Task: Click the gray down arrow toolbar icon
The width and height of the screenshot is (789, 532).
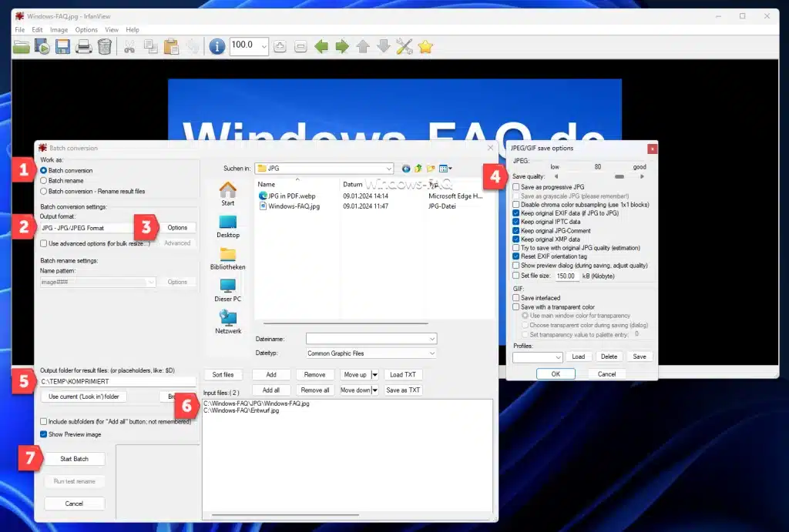Action: pos(384,47)
